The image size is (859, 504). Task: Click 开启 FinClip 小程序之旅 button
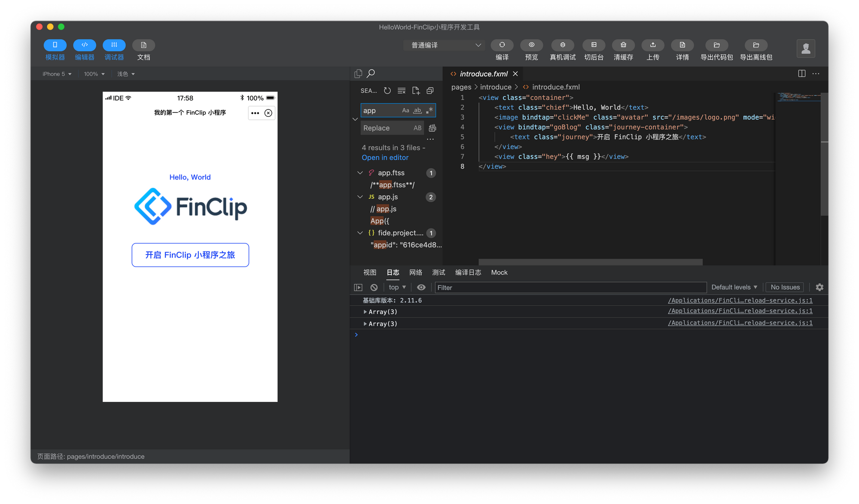click(190, 255)
